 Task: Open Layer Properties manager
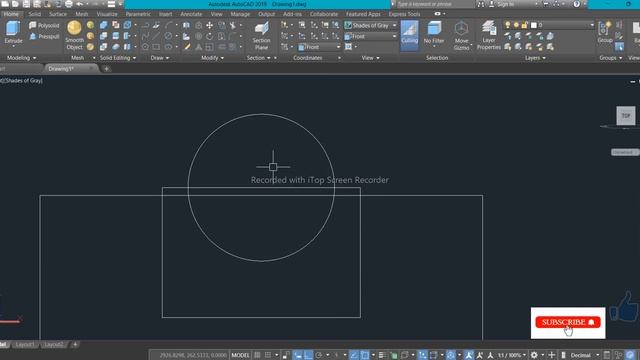(x=489, y=36)
